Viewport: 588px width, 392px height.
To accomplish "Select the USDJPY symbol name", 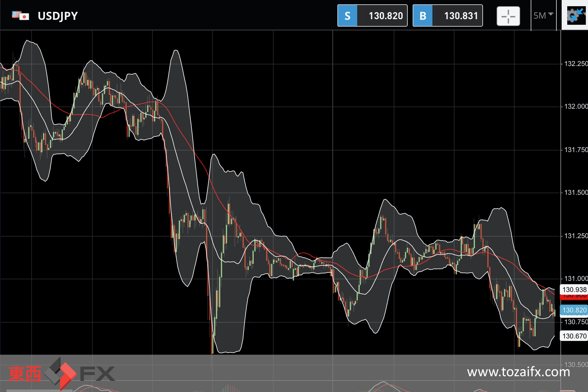I will point(58,16).
